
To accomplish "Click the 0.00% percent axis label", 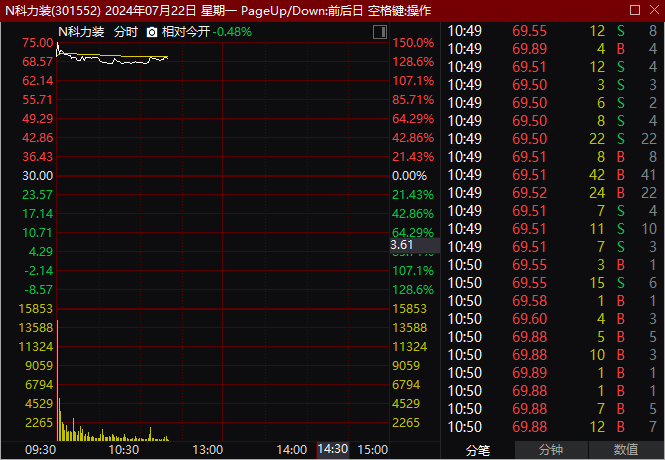I will [x=409, y=176].
